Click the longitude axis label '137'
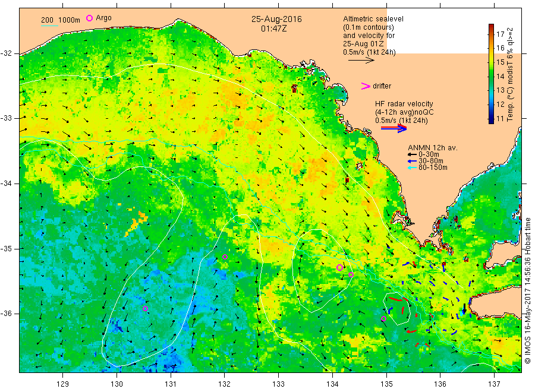Screen dimensions: 535x392 pyautogui.click(x=495, y=384)
